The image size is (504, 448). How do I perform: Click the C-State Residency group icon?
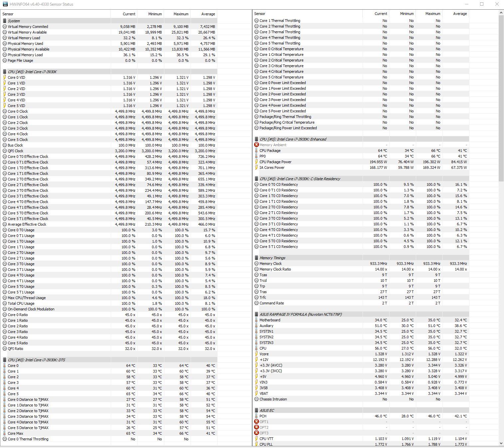click(256, 178)
